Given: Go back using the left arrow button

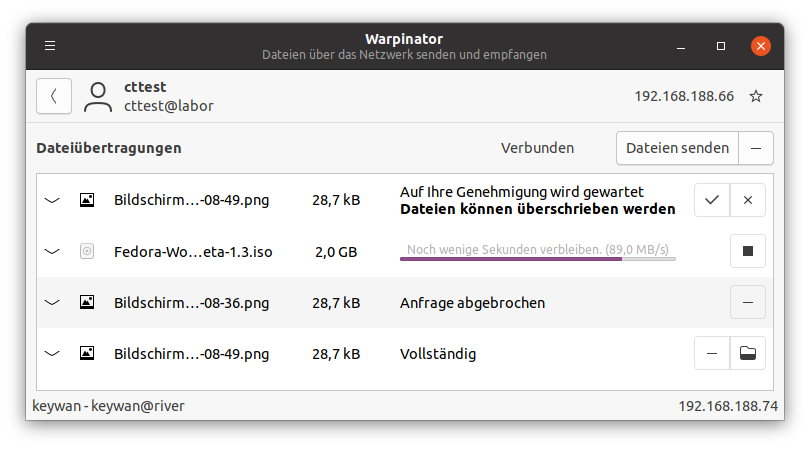Looking at the screenshot, I should tap(54, 96).
